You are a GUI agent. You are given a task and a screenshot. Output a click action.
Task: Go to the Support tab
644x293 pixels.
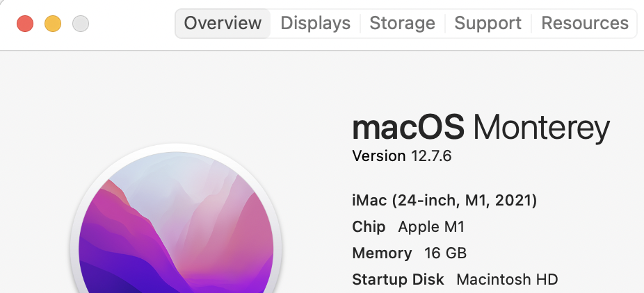pos(488,23)
